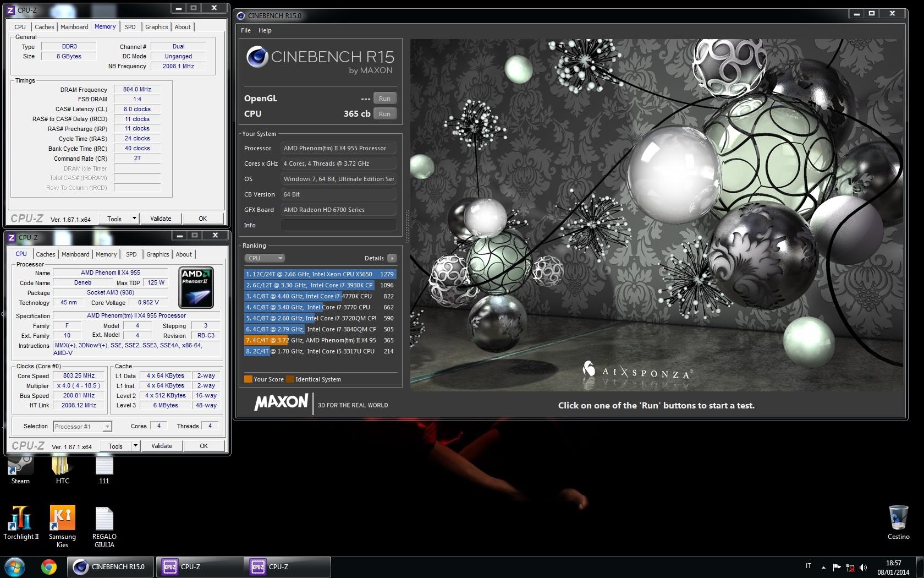Screen dimensions: 924x578
Task: Select ranking row Core i7-3840QM
Action: [x=320, y=329]
